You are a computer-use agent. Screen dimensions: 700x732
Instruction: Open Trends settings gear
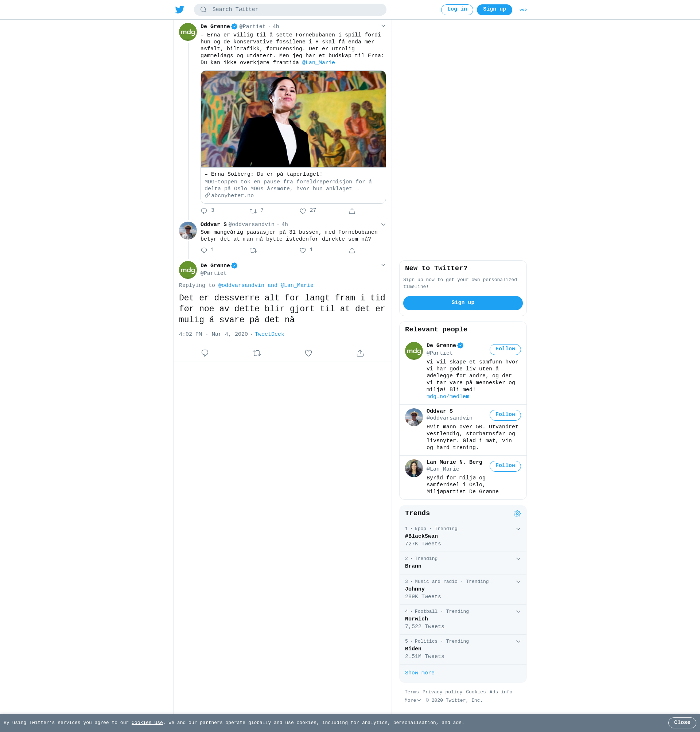click(517, 514)
